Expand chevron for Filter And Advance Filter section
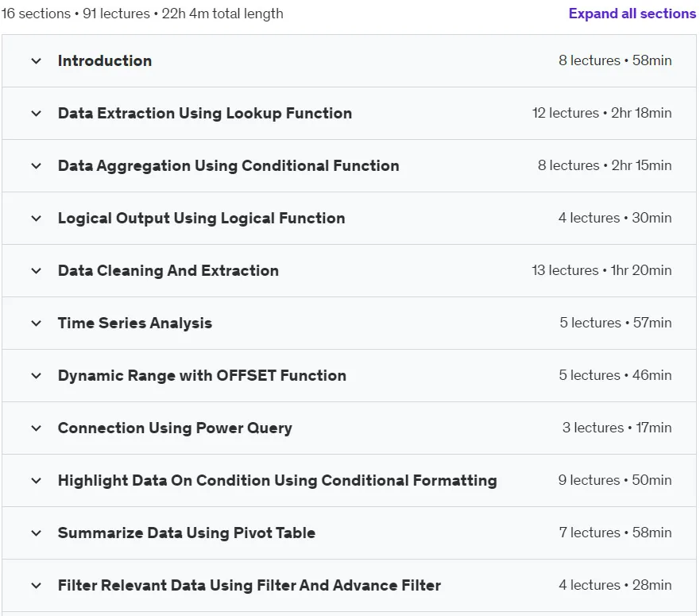The height and width of the screenshot is (616, 700). coord(37,585)
